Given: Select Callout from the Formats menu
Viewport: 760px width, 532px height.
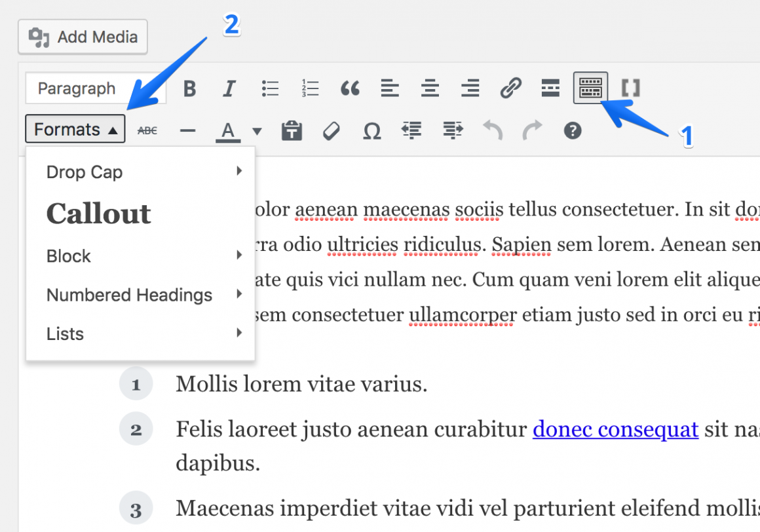Looking at the screenshot, I should click(98, 214).
